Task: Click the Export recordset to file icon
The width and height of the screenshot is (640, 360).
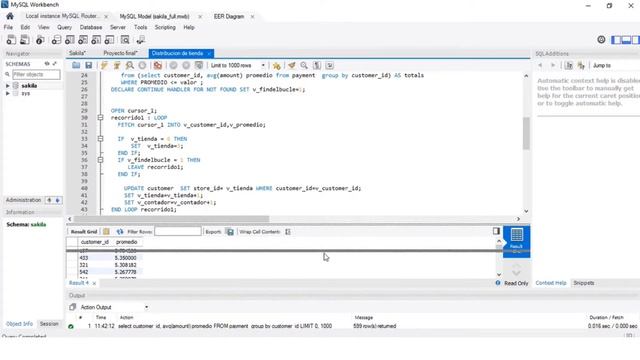Action: click(x=230, y=231)
